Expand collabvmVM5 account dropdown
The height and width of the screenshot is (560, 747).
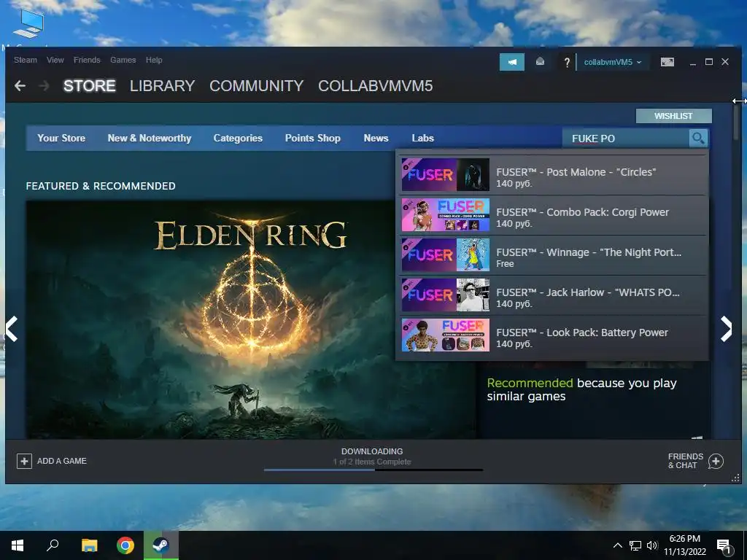pos(613,63)
